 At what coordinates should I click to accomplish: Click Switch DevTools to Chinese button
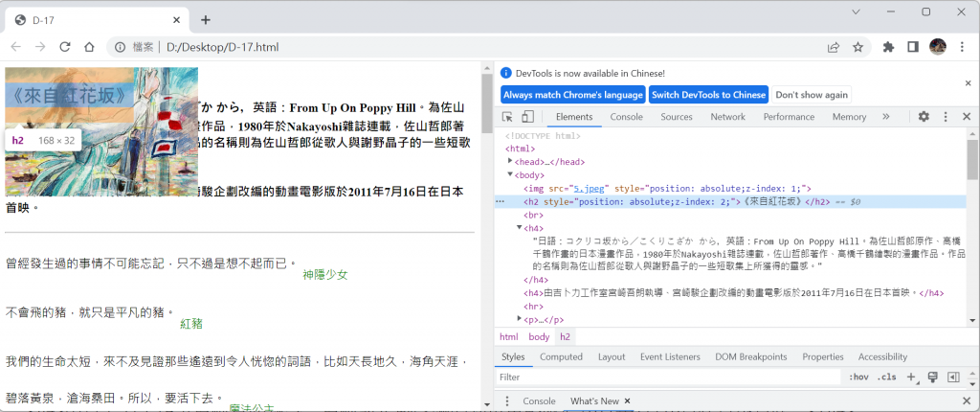point(708,95)
